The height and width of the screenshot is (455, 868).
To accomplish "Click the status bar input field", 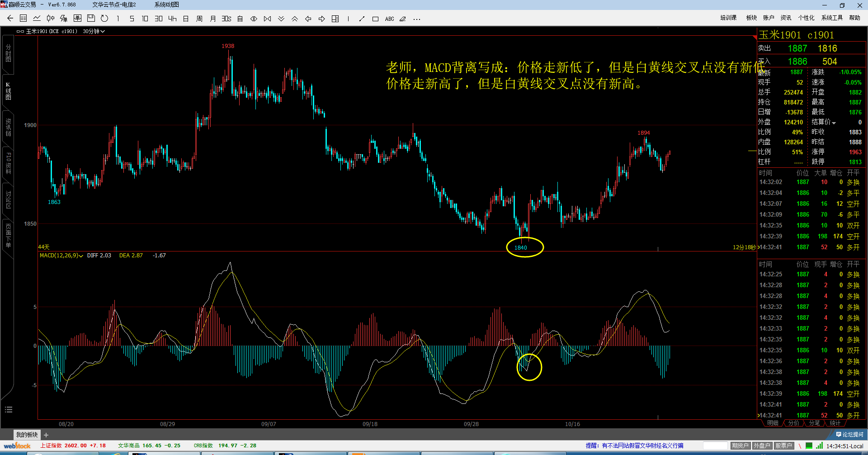I will [x=716, y=446].
